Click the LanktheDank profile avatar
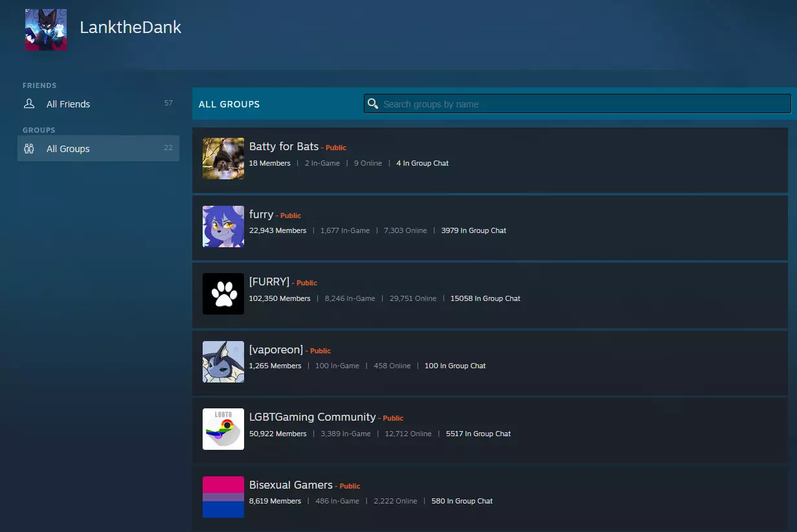The width and height of the screenshot is (797, 532). click(46, 30)
